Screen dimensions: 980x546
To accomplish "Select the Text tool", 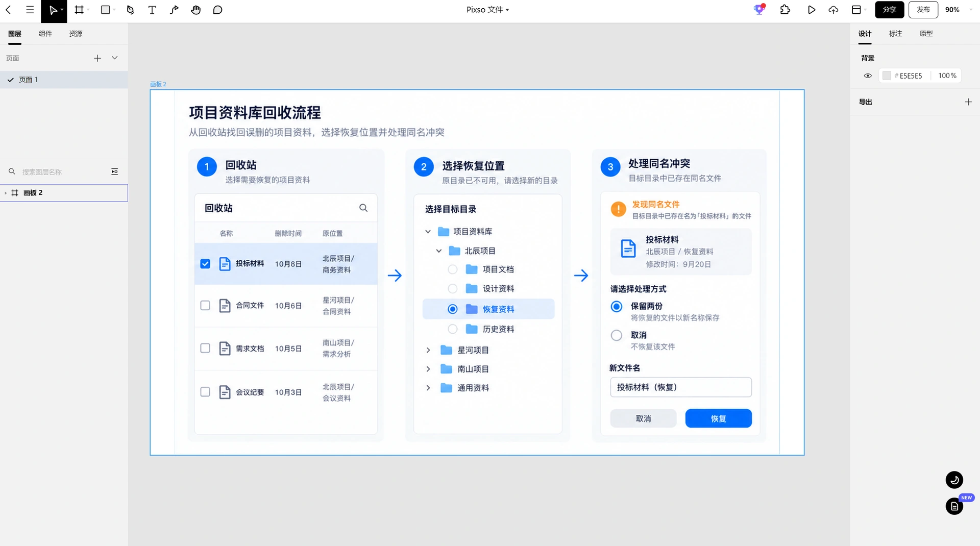I will pos(152,10).
